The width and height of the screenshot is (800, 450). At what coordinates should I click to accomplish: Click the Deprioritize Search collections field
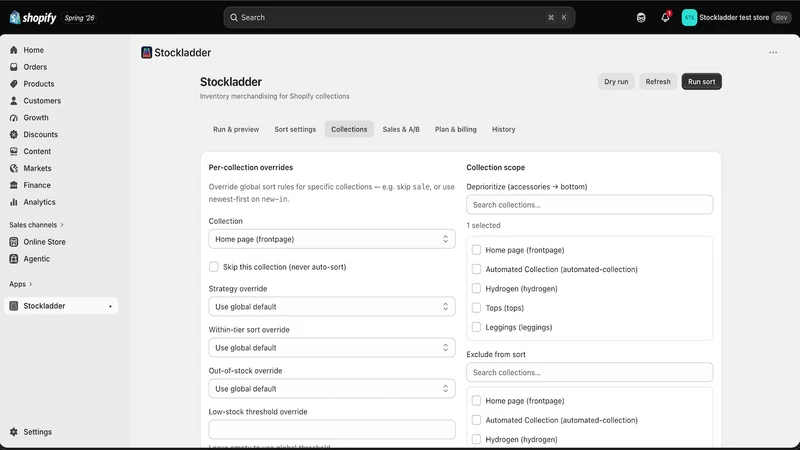tap(589, 205)
